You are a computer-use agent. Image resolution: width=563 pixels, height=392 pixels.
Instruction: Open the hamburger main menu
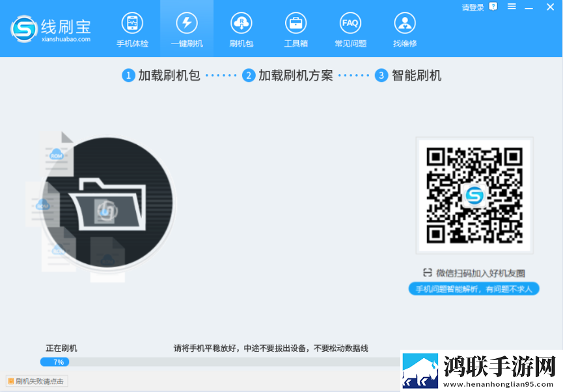[x=512, y=7]
